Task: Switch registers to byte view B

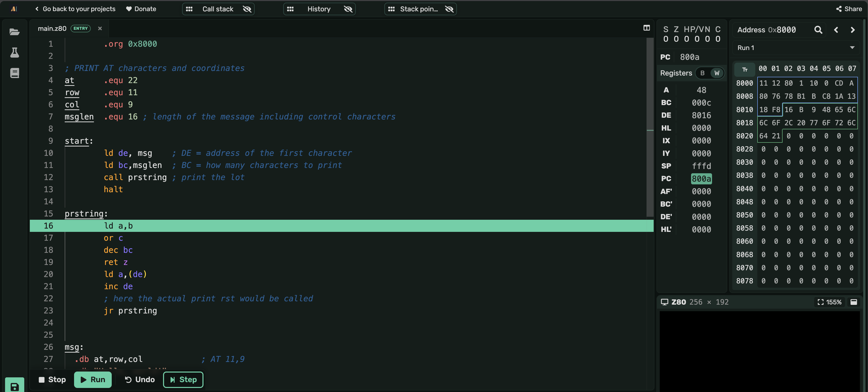Action: [x=702, y=73]
